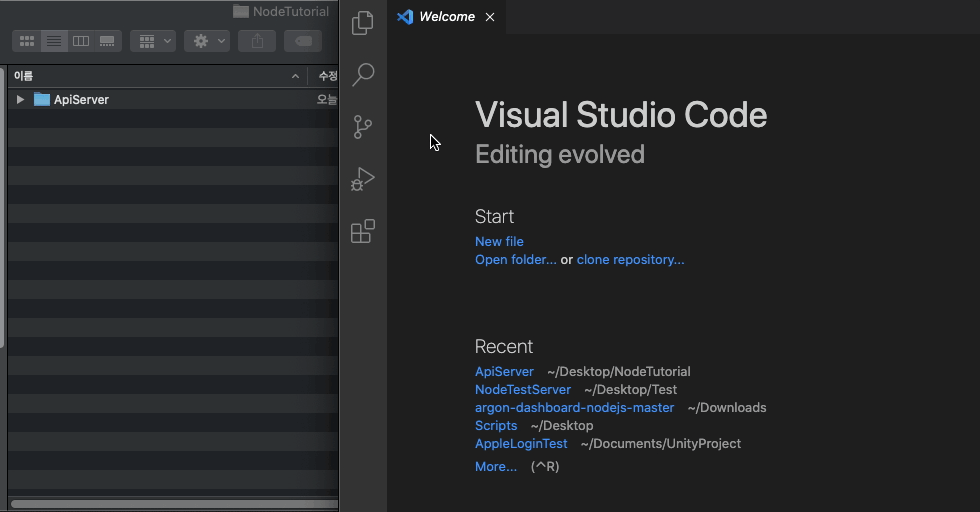This screenshot has height=512, width=980.
Task: Close the Welcome tab
Action: [x=490, y=17]
